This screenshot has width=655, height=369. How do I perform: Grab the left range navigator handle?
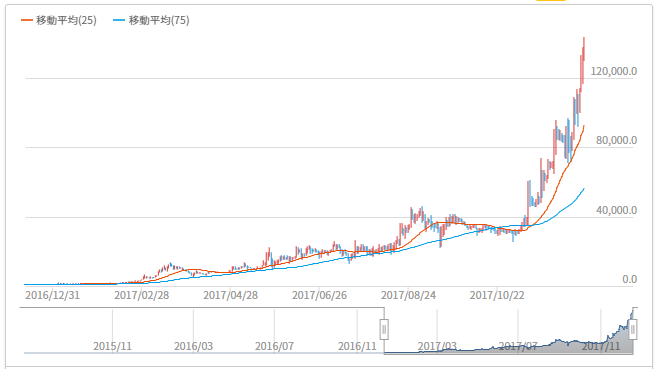pyautogui.click(x=384, y=329)
